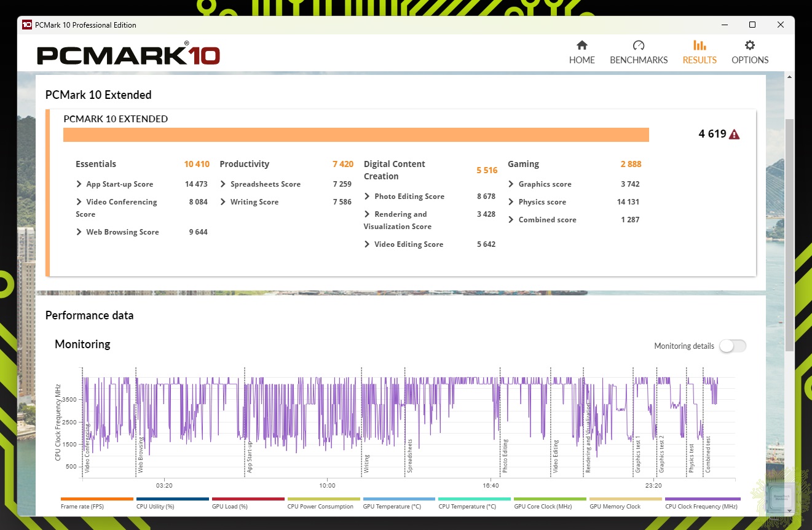Maximize the PCMark 10 window
Viewport: 812px width, 530px height.
pyautogui.click(x=752, y=25)
